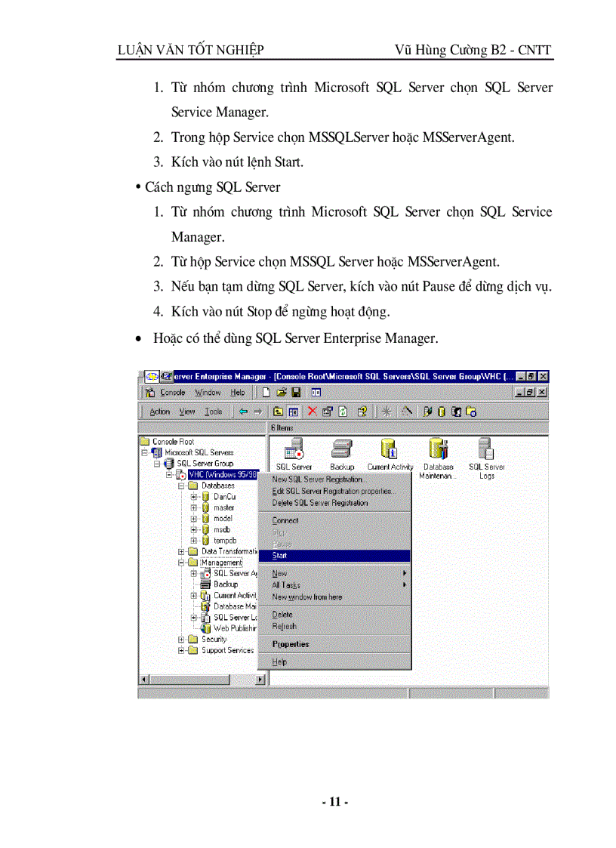
Task: Open Current Activity from the right pane
Action: click(x=390, y=449)
